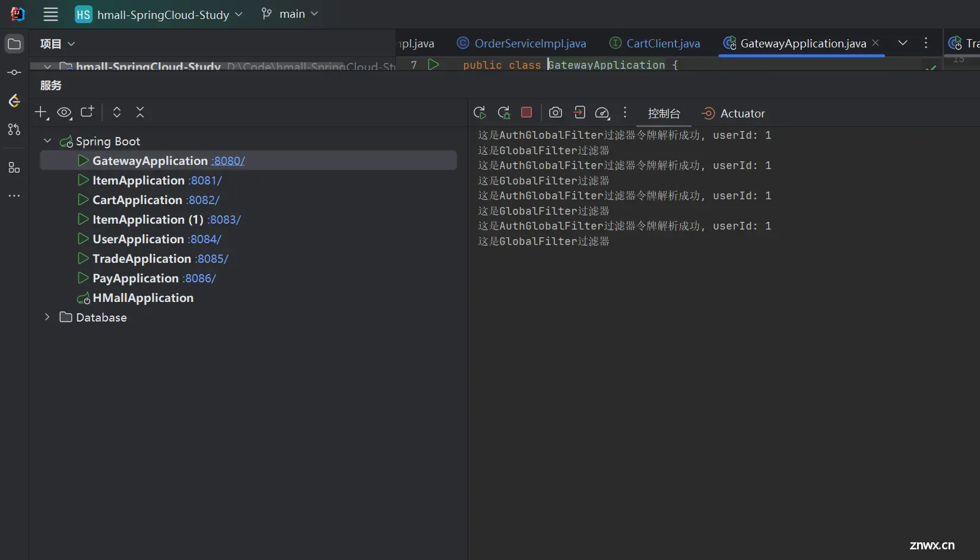
Task: Open the Services view options eye icon
Action: tap(64, 112)
